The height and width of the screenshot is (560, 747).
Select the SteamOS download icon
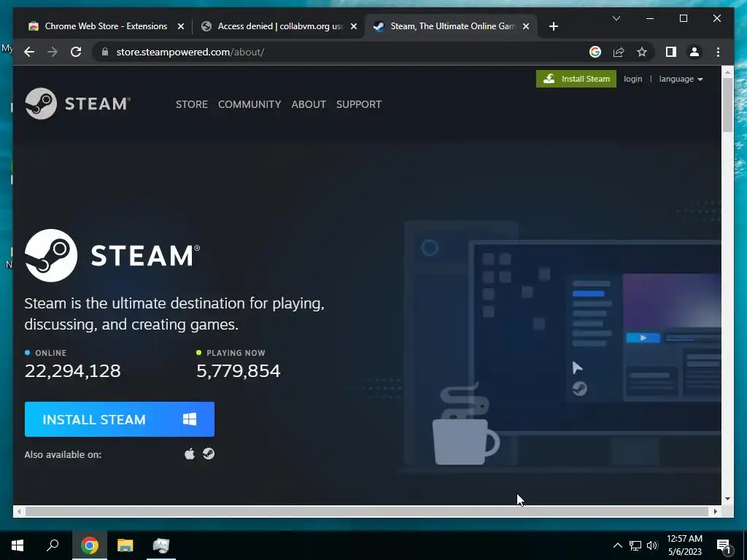pos(209,454)
